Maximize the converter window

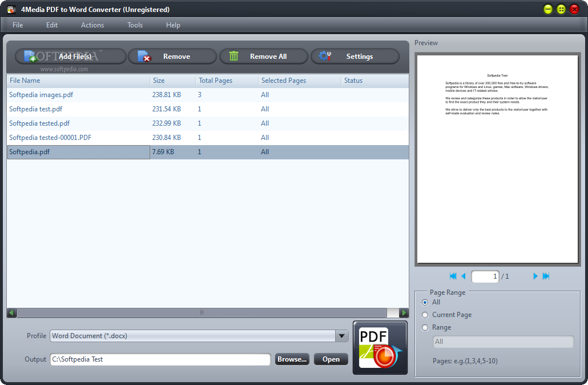561,9
